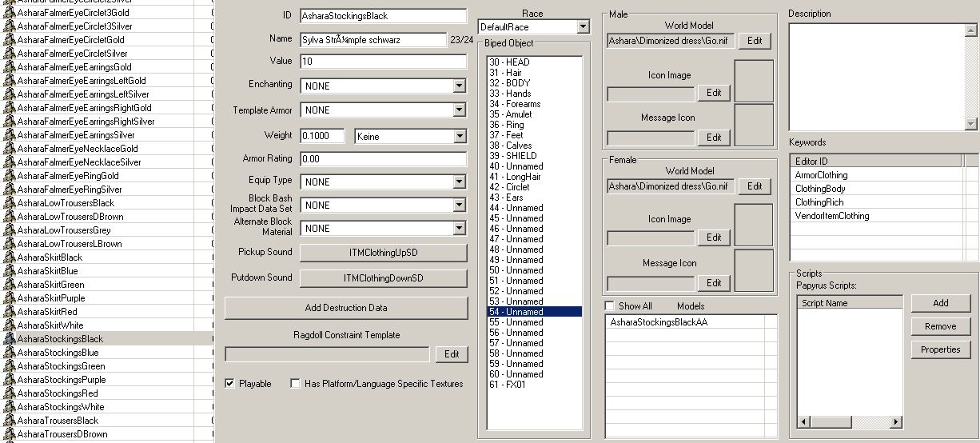Open the Enchanting dropdown
Viewport: 980px width, 443px height.
pyautogui.click(x=459, y=86)
